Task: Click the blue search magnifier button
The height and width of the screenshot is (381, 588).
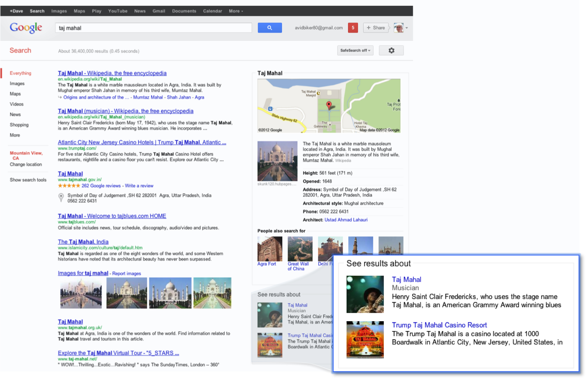Action: [x=269, y=27]
